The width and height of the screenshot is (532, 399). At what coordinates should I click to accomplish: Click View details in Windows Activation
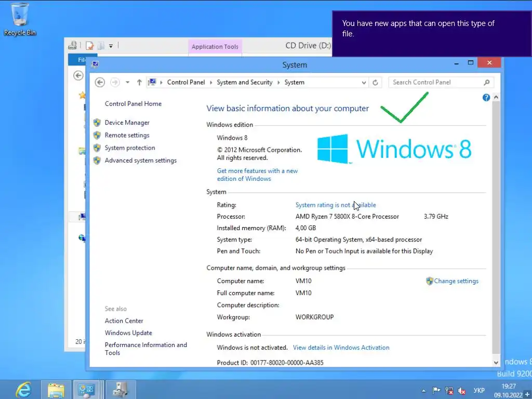341,348
